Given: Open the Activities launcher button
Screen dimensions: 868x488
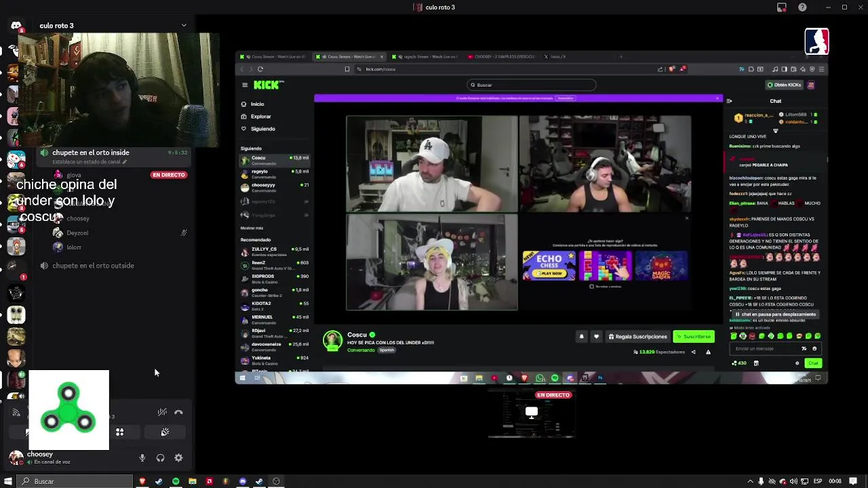Looking at the screenshot, I should [x=119, y=432].
